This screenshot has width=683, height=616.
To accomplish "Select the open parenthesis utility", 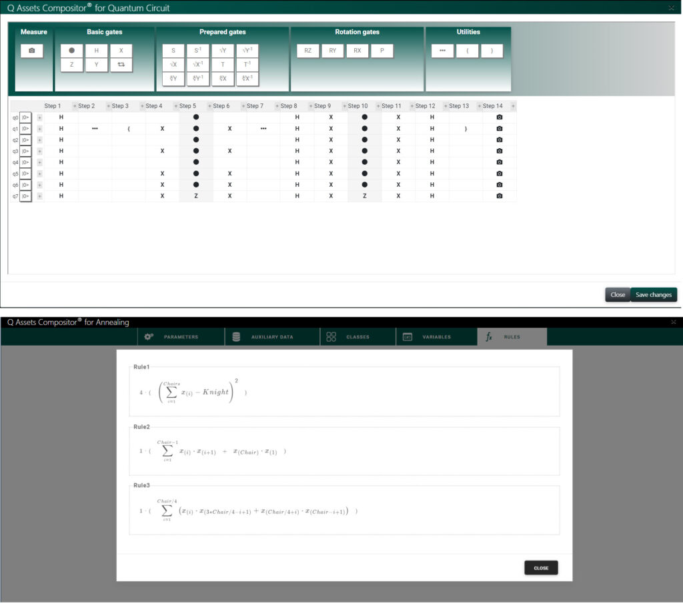I will (467, 51).
